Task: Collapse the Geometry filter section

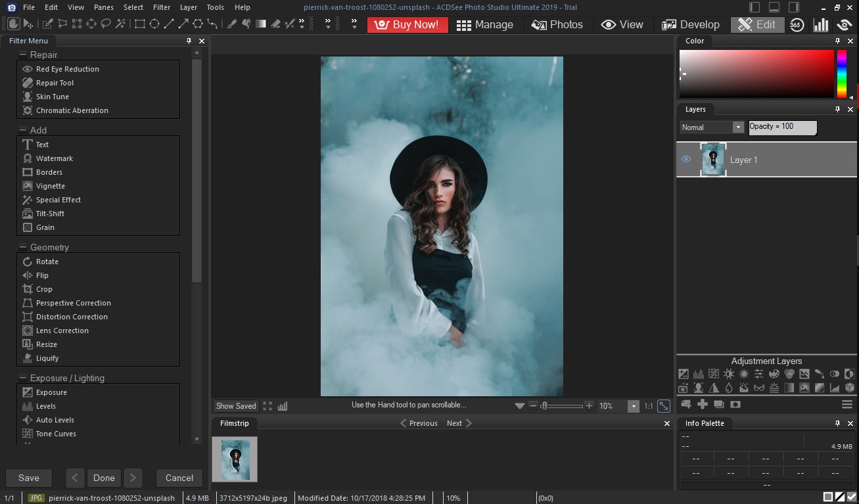Action: tap(22, 246)
